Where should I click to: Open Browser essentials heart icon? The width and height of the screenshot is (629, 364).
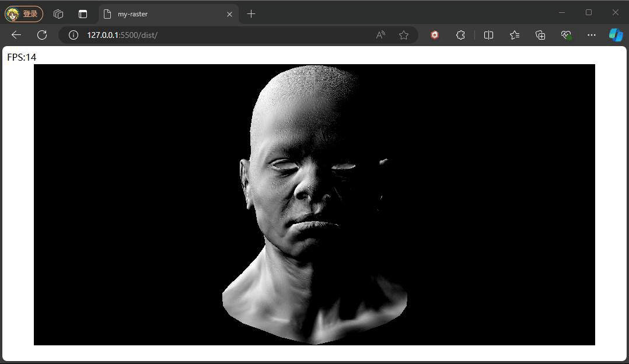coord(566,35)
